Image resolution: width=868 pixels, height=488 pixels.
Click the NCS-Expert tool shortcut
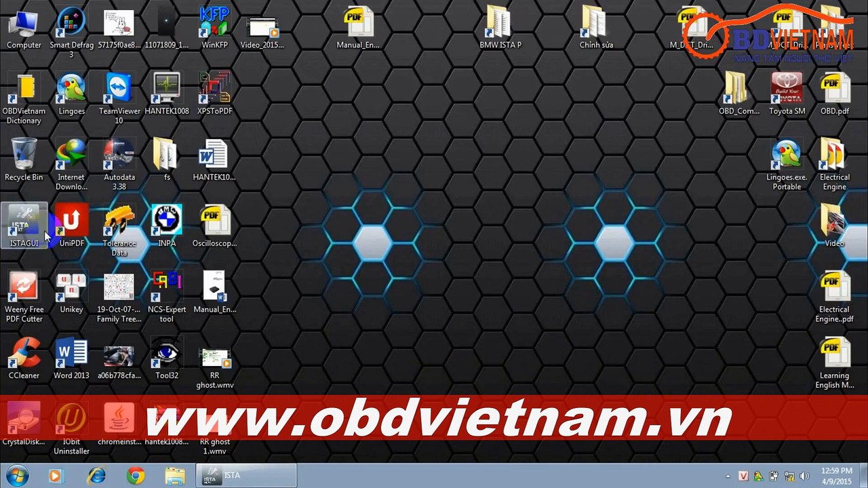tap(167, 297)
